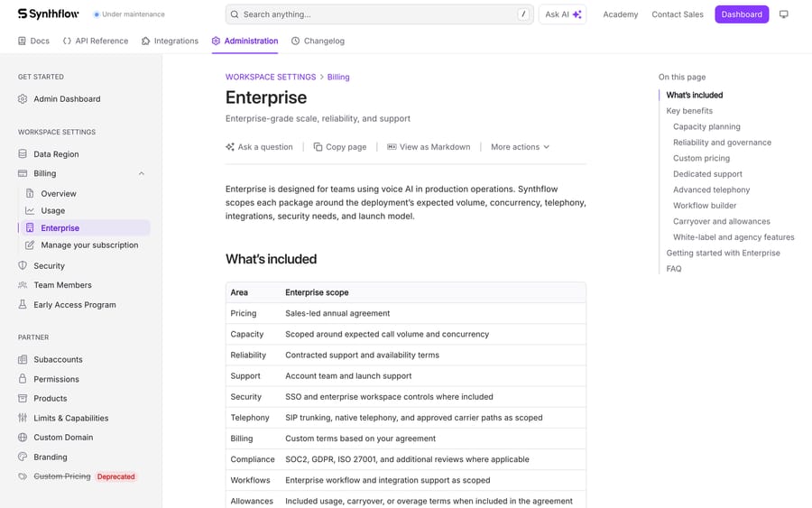Click the Limits & Capabilities sliders icon
The image size is (812, 508).
[23, 418]
